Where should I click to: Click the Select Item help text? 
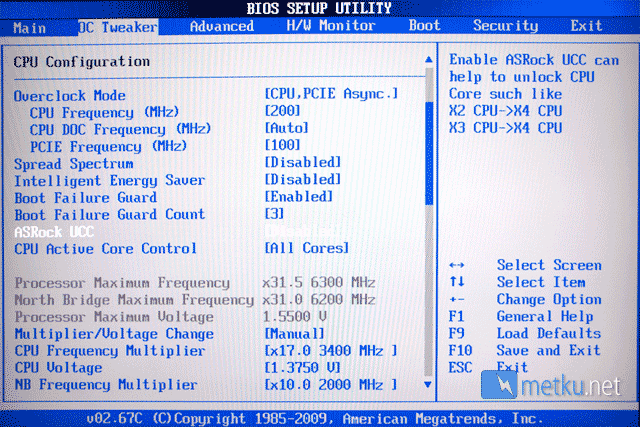point(541,282)
